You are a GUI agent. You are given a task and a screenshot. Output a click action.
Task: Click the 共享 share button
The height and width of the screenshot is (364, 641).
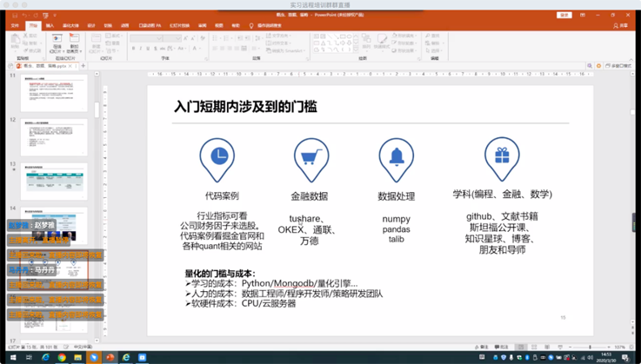(x=620, y=26)
